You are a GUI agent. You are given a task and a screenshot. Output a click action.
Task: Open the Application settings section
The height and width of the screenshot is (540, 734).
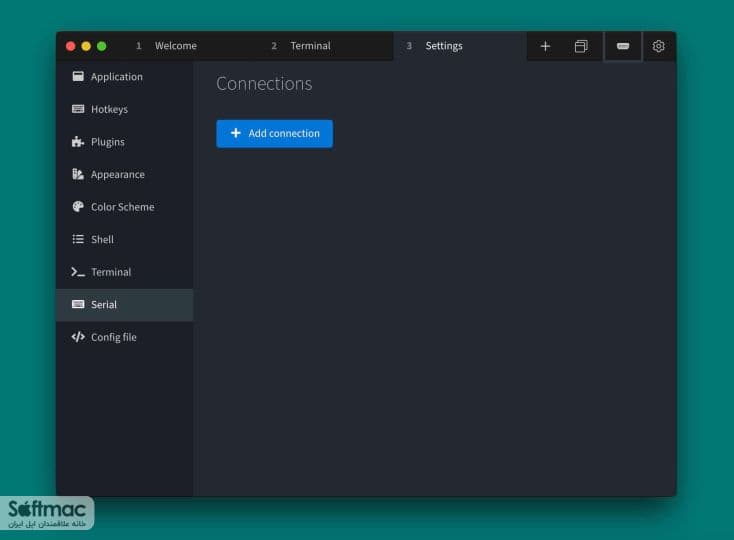tap(125, 77)
